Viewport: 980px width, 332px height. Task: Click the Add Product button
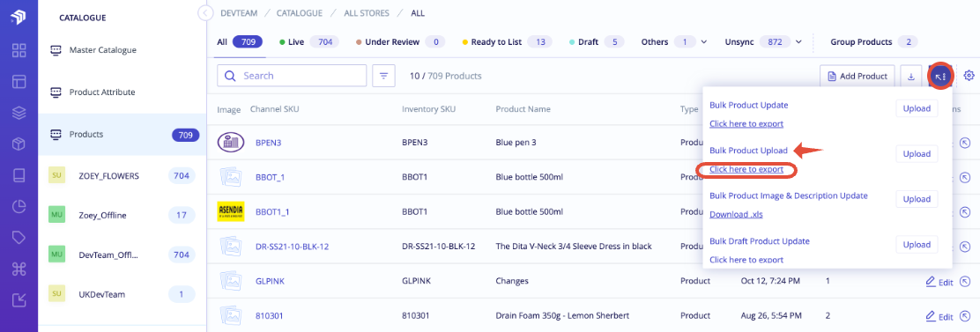coord(857,76)
